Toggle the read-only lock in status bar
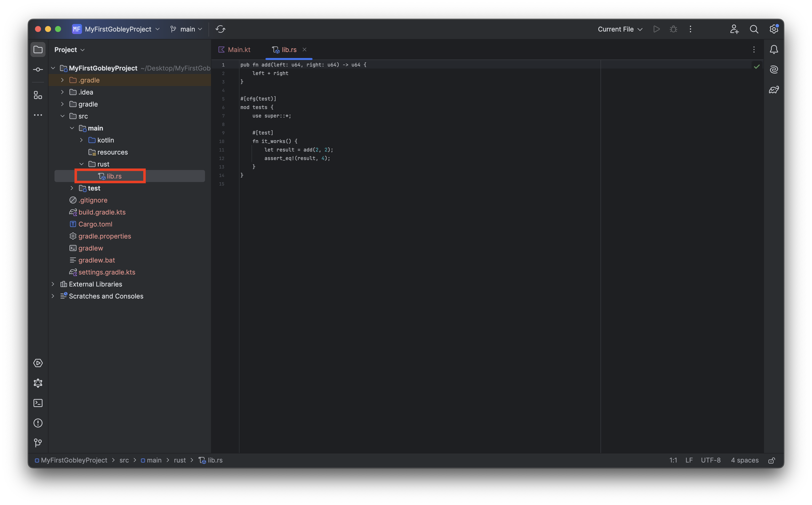The image size is (812, 505). pyautogui.click(x=771, y=460)
